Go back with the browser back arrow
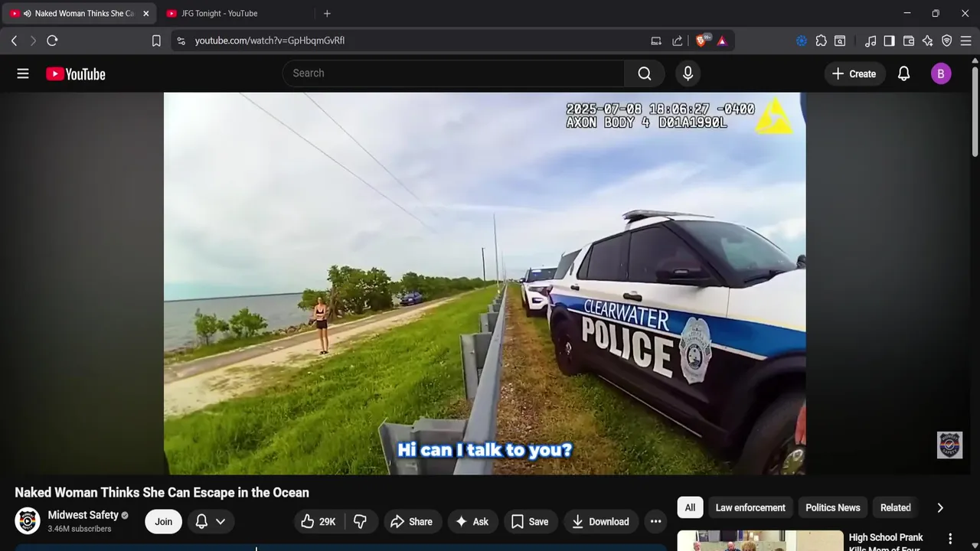 pyautogui.click(x=14, y=41)
